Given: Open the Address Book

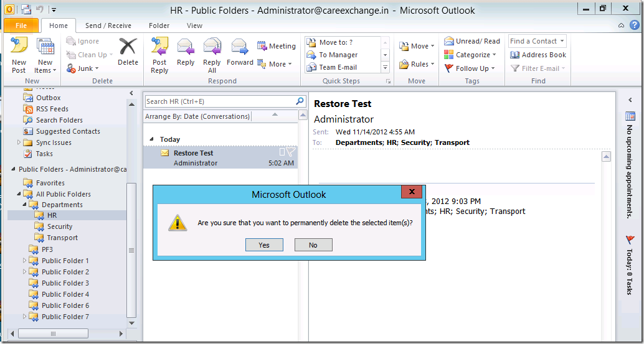Looking at the screenshot, I should click(538, 55).
